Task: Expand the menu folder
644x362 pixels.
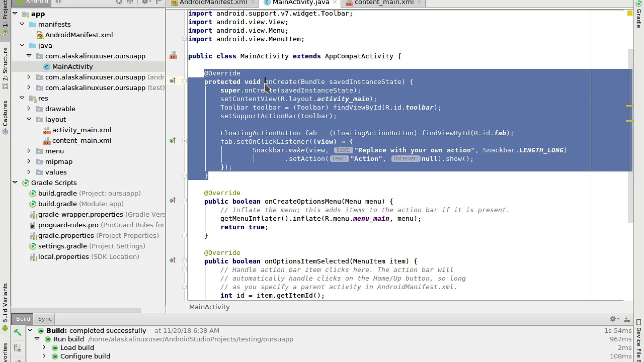Action: (29, 151)
